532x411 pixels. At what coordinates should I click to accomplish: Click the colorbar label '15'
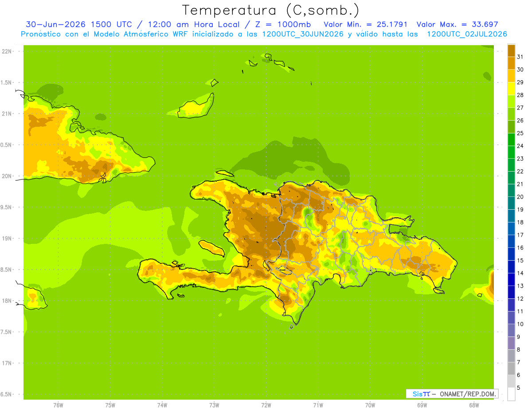(520, 260)
